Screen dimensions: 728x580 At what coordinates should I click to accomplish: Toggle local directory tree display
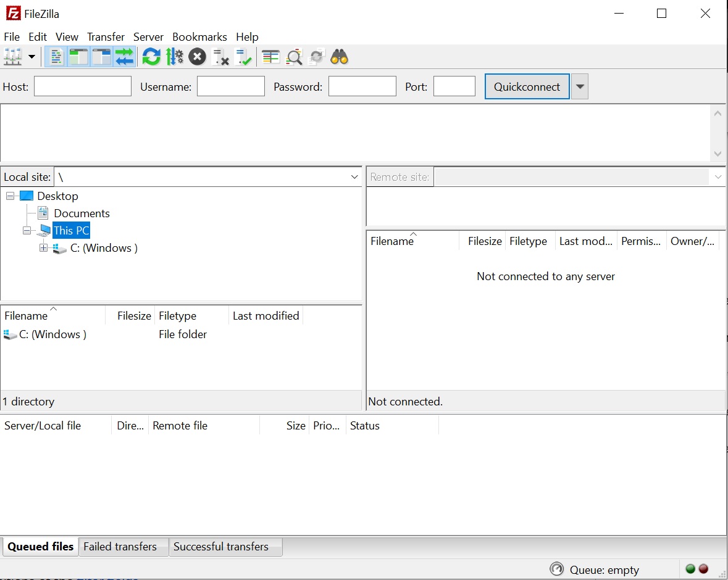pos(78,57)
